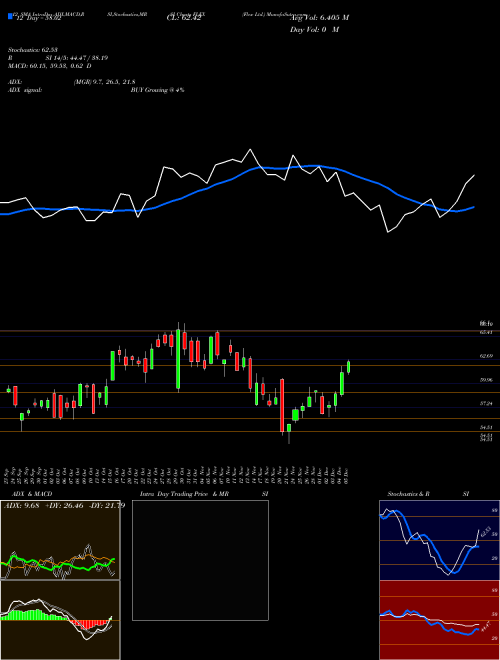The width and height of the screenshot is (500, 660).
Task: Click the 'MACD: 60.15, 59.53, 0.62 D' line
Action: click(x=50, y=66)
